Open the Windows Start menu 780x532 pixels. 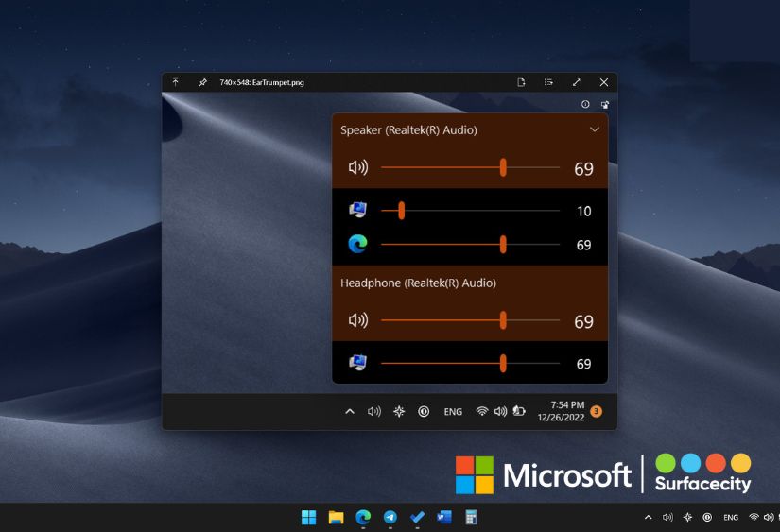[x=308, y=517]
